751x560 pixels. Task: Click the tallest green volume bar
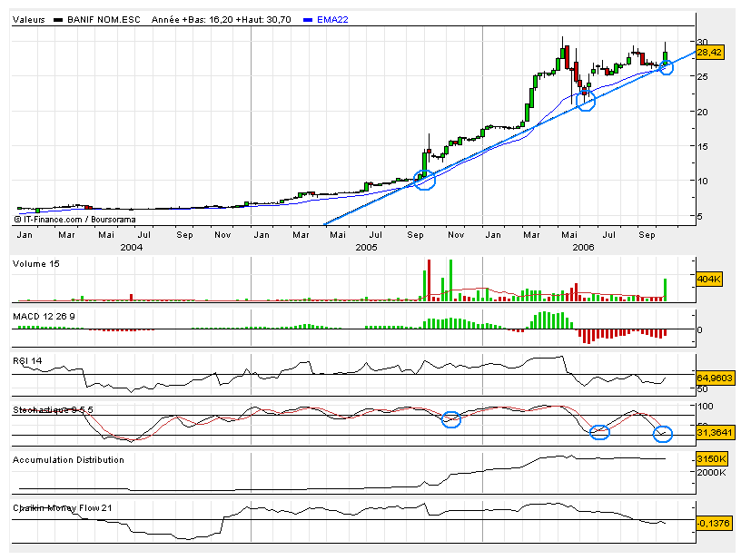click(450, 280)
